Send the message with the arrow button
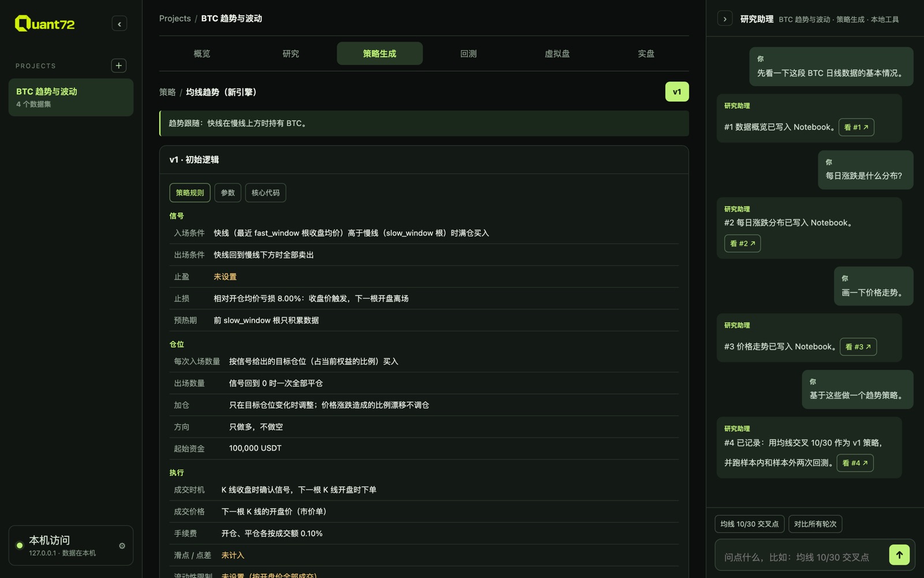924x578 pixels. click(899, 555)
